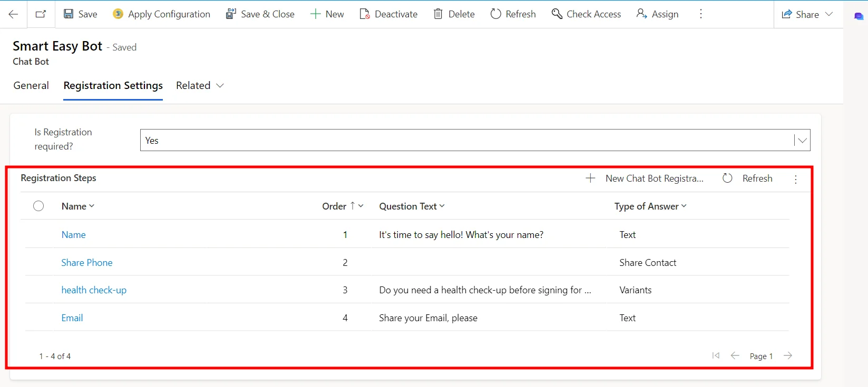Click the Assign command
This screenshot has width=868, height=387.
click(657, 14)
